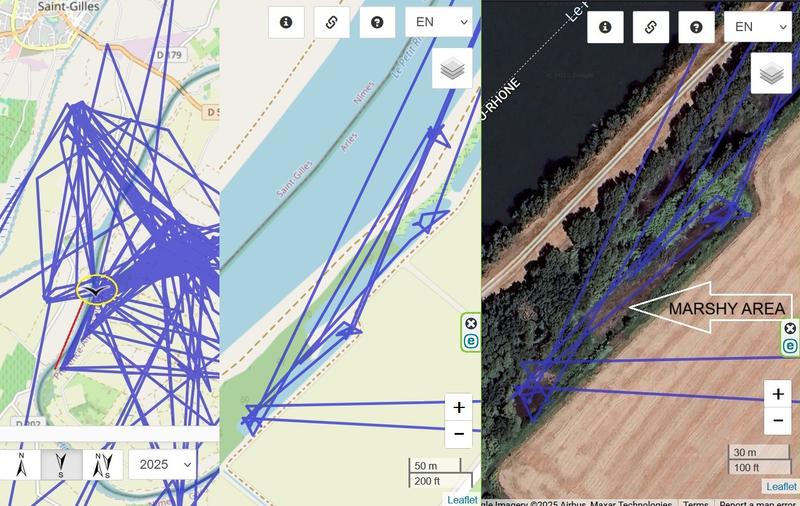Click the '200 ft' scale bar label

point(427,481)
